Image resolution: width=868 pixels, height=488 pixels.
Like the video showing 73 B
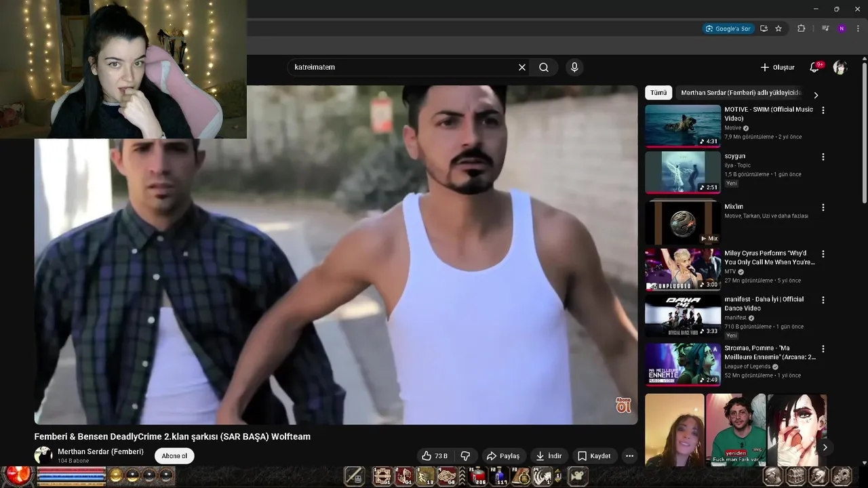coord(435,456)
